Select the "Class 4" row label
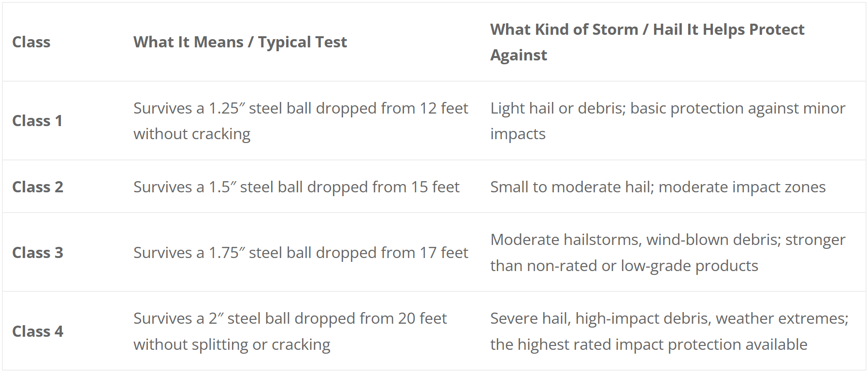Viewport: 868px width, 373px height. pyautogui.click(x=38, y=331)
